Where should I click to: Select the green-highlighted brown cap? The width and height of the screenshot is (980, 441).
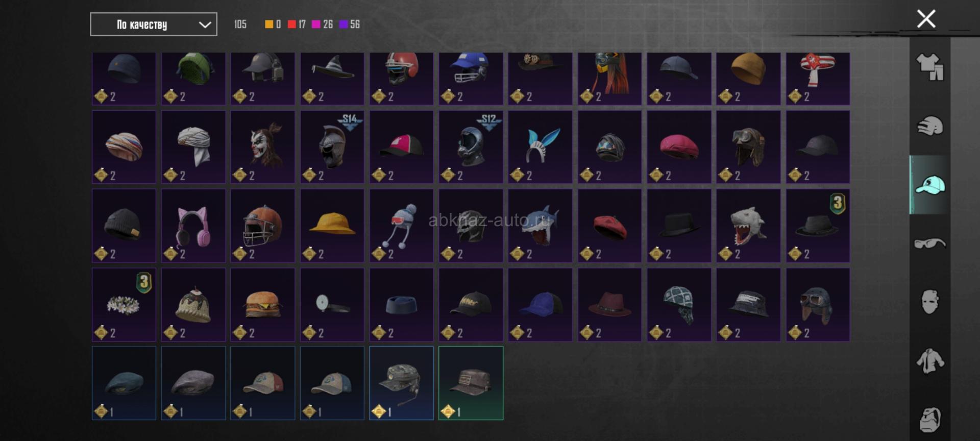click(471, 383)
